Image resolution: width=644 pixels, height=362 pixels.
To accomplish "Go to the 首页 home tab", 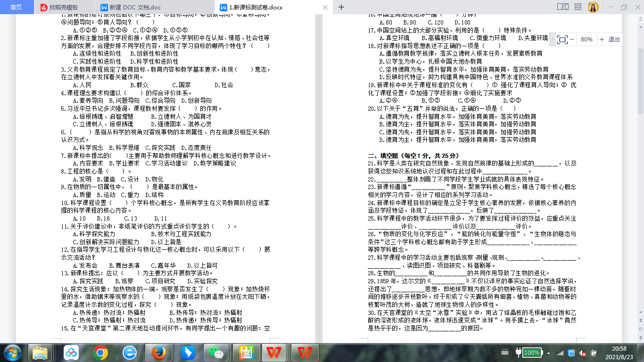I will coord(16,8).
